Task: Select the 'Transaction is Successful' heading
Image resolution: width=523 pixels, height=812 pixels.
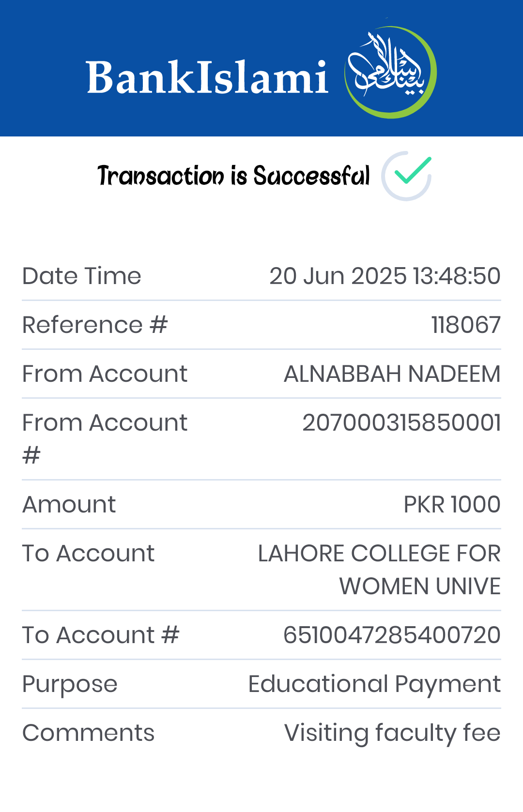Action: pyautogui.click(x=233, y=175)
